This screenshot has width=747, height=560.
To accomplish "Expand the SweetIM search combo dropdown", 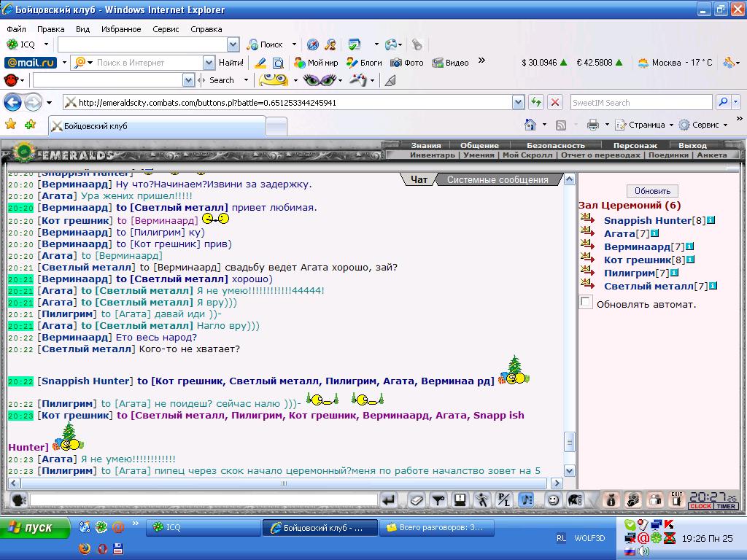I will (x=189, y=80).
